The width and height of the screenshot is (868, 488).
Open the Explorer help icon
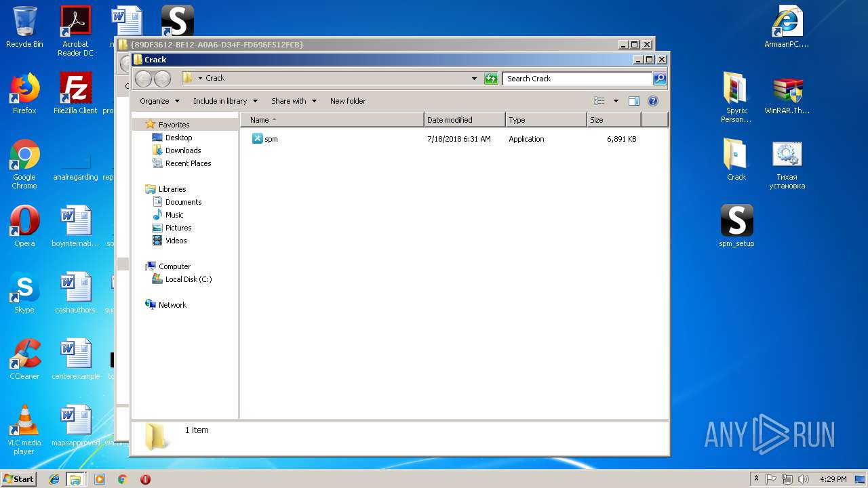[x=653, y=101]
